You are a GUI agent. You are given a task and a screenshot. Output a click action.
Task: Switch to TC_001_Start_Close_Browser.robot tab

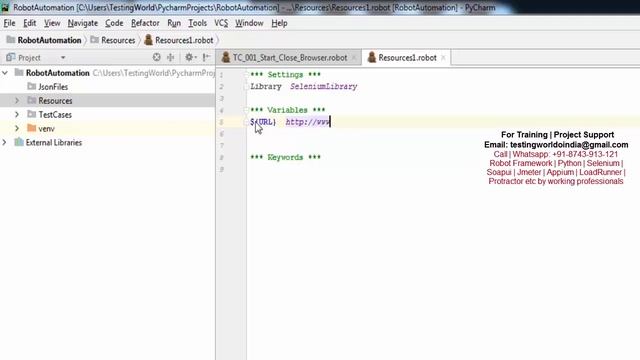290,58
